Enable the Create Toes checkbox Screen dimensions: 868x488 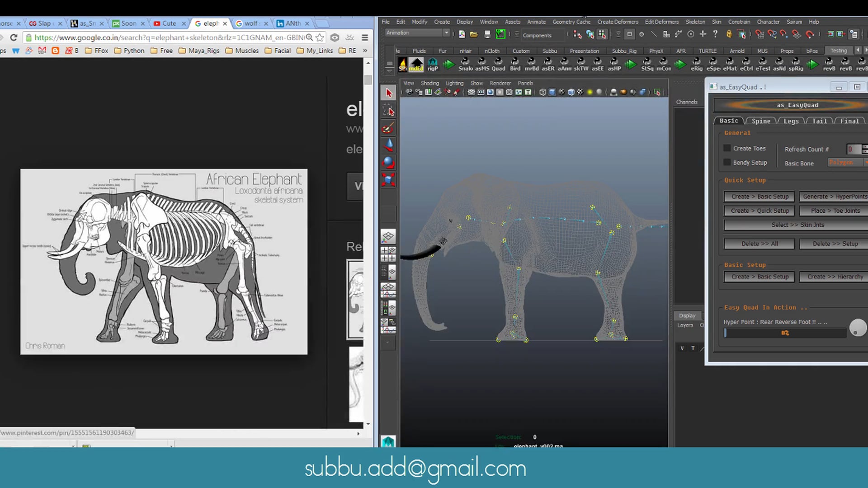727,148
